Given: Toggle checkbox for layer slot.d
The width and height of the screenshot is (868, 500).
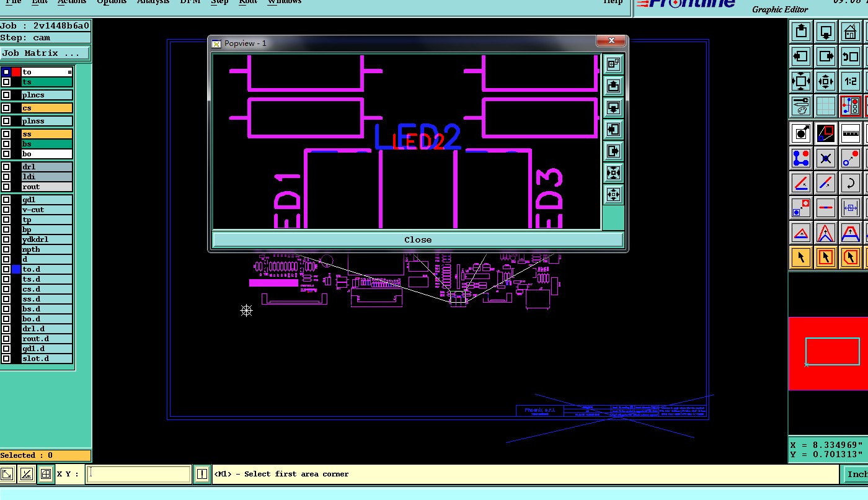Looking at the screenshot, I should point(6,359).
